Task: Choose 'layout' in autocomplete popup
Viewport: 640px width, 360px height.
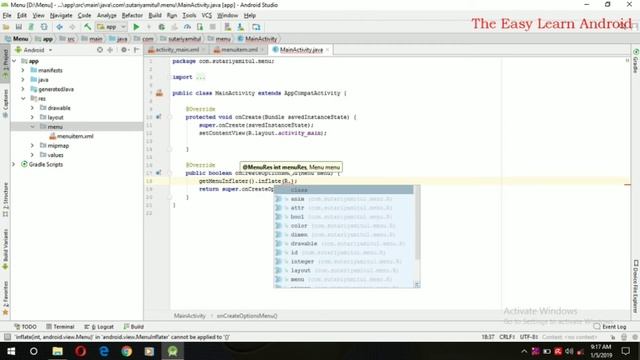Action: point(345,270)
